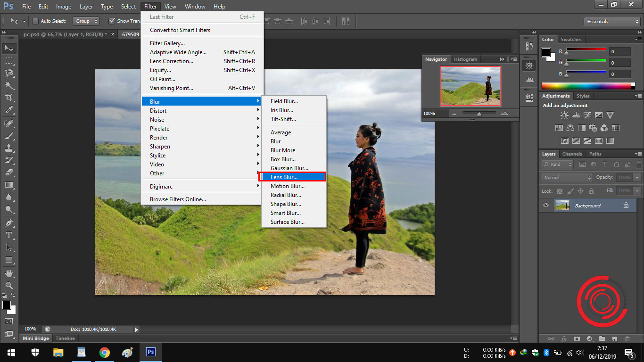Add a Curves adjustment from the Adjustments panel

pyautogui.click(x=588, y=115)
